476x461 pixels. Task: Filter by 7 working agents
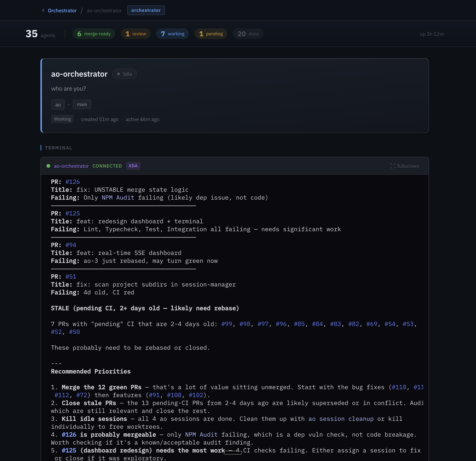(x=172, y=34)
